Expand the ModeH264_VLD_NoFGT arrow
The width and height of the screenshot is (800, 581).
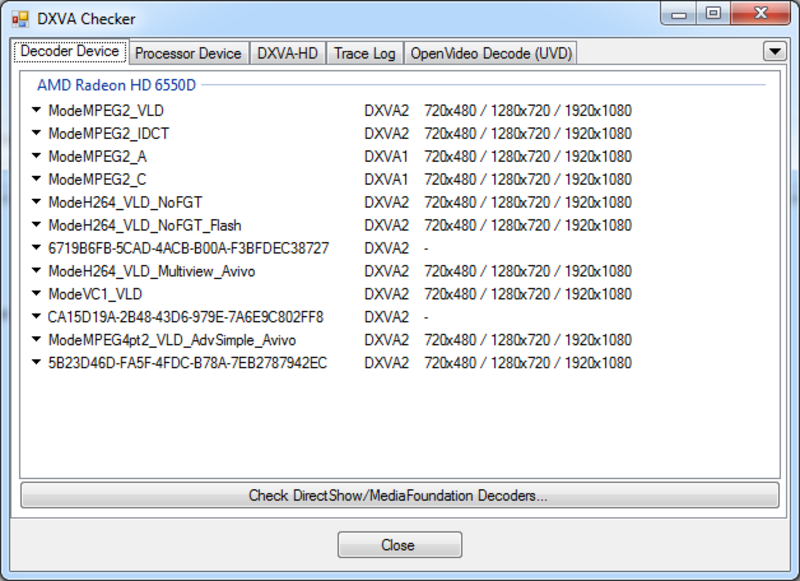coord(36,201)
